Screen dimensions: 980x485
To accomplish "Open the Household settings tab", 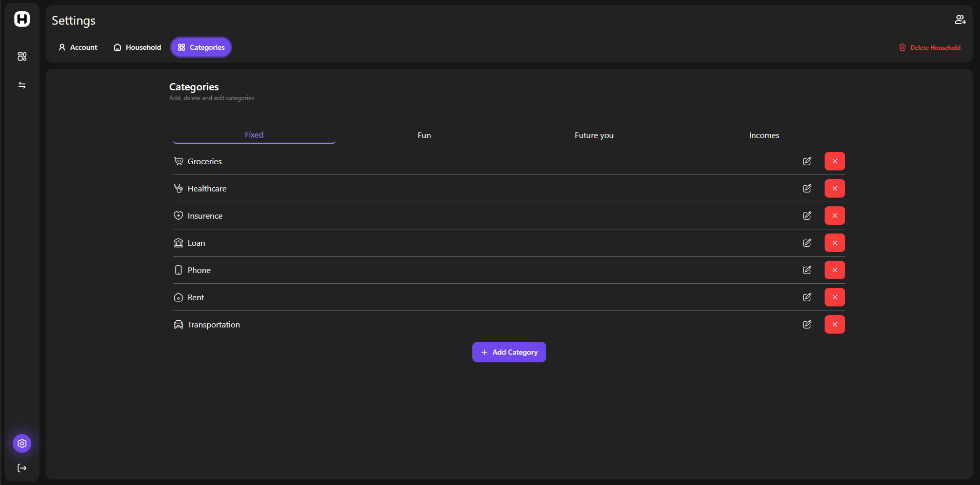I will click(x=137, y=47).
